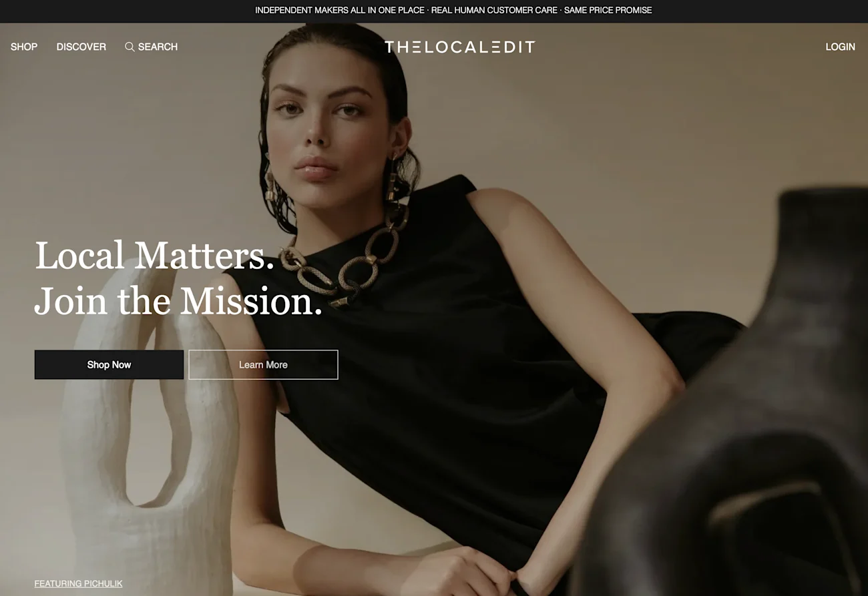Click the model's gold drop earring
The height and width of the screenshot is (596, 868).
coord(269,187)
